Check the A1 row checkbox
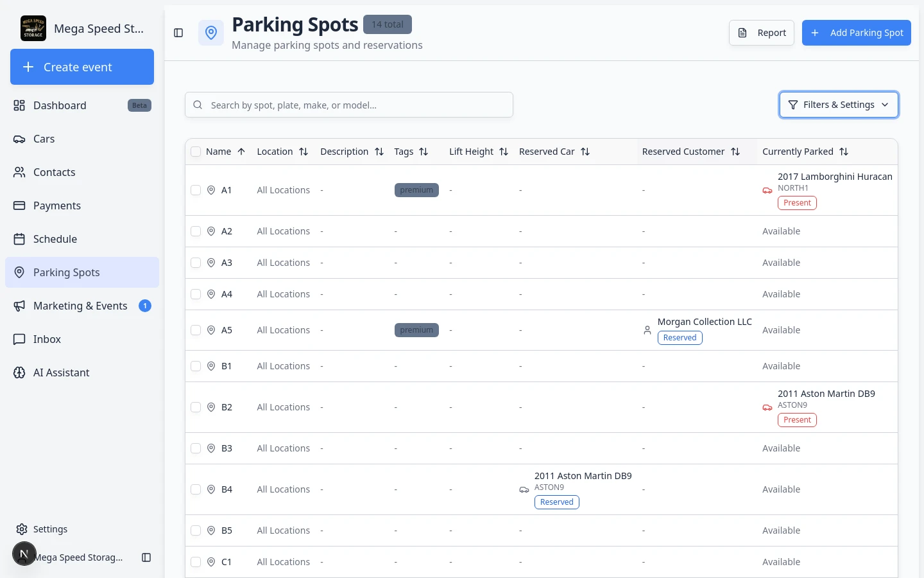This screenshot has height=578, width=924. point(196,190)
